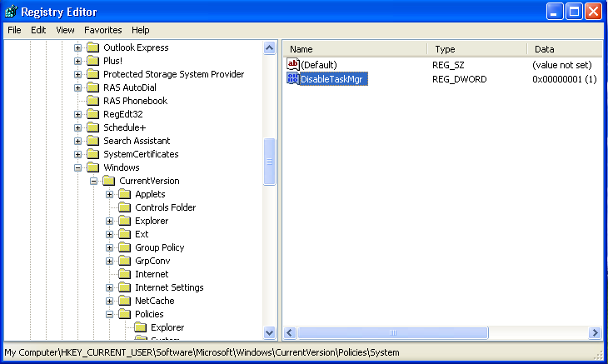Click values pane scroll right arrow
The width and height of the screenshot is (608, 364).
coord(595,332)
